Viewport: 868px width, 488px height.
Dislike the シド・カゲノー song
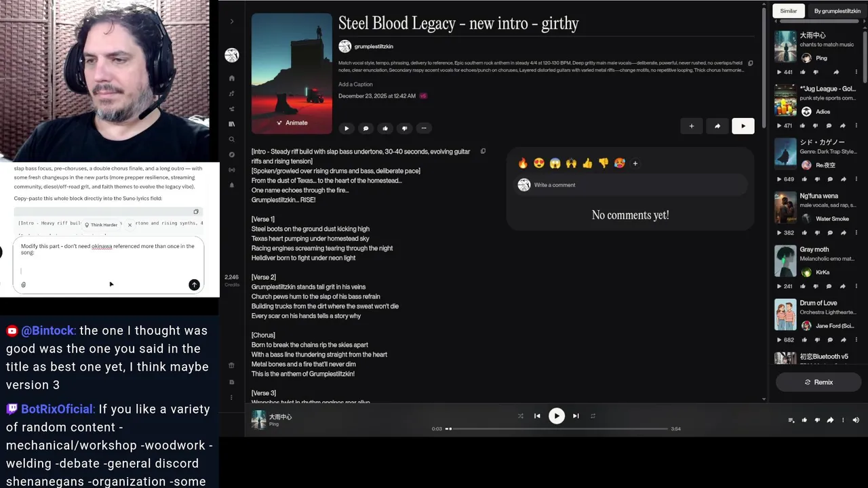(817, 179)
